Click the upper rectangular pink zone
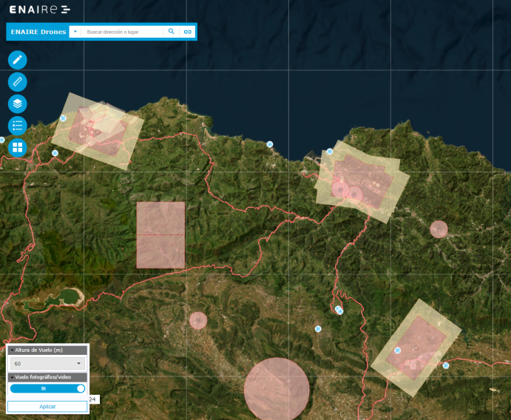 [x=160, y=218]
